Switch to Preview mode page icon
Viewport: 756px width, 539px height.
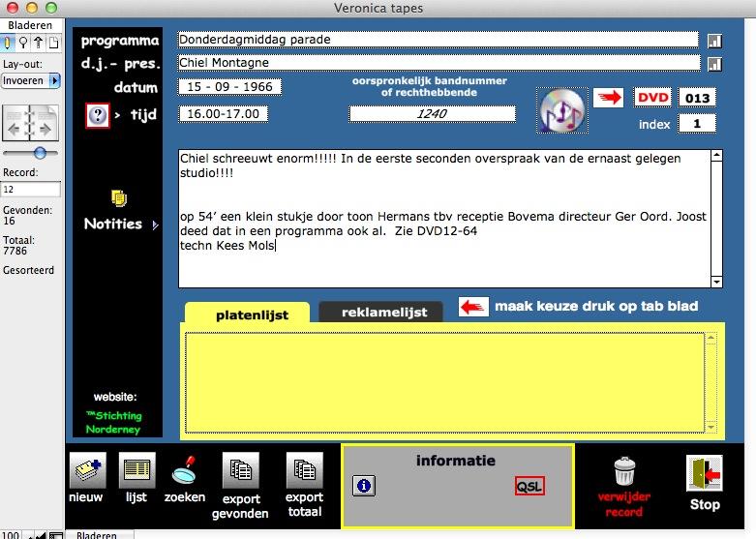(x=53, y=43)
